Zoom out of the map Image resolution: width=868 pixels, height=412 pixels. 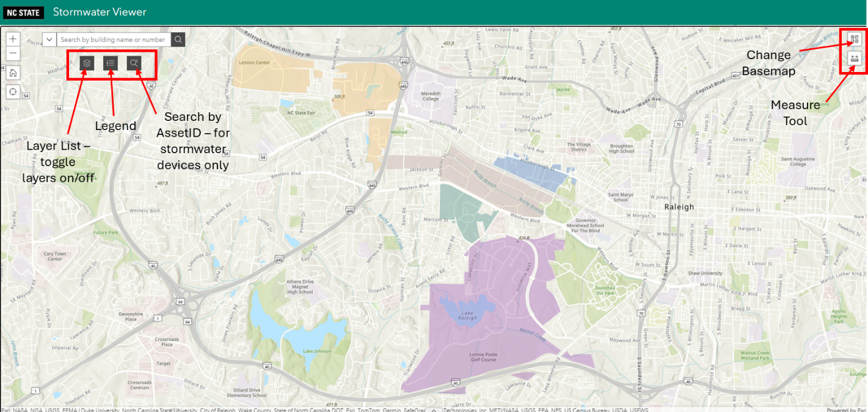13,54
